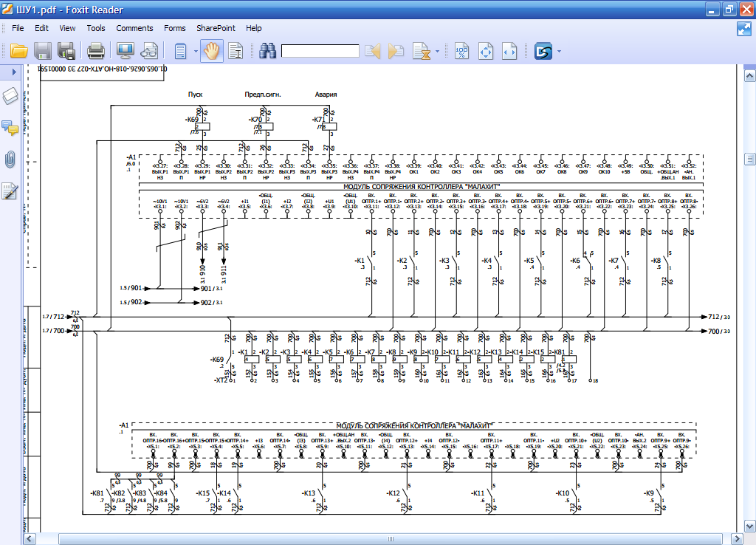Open the Comments panel from the left sidebar

coord(10,128)
